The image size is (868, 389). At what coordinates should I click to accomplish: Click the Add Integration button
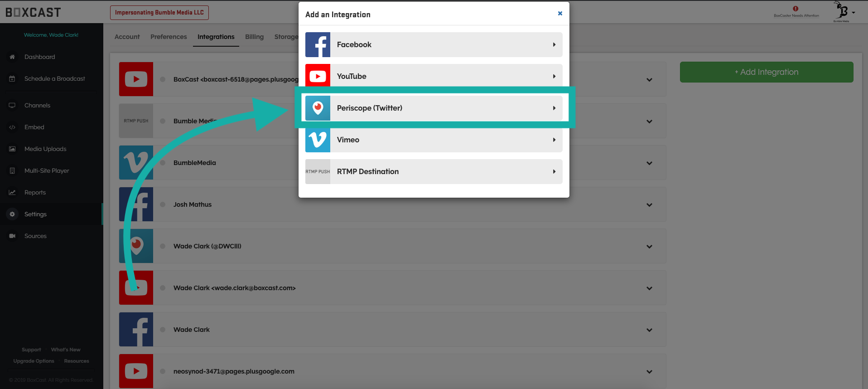click(x=766, y=72)
